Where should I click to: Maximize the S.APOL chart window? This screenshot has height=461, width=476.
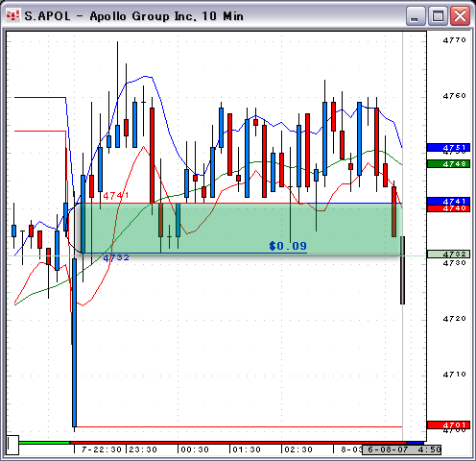pyautogui.click(x=438, y=16)
